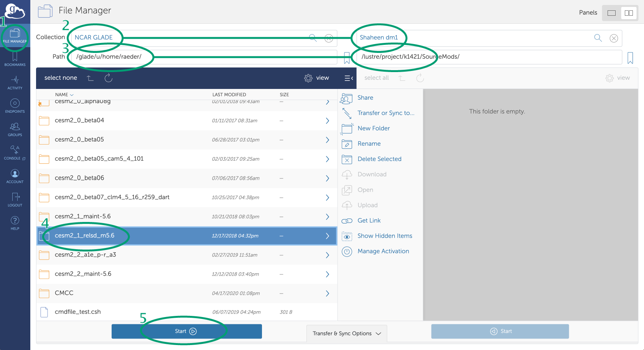This screenshot has width=644, height=350.
Task: Click the refresh list icon in left panel
Action: [x=109, y=78]
